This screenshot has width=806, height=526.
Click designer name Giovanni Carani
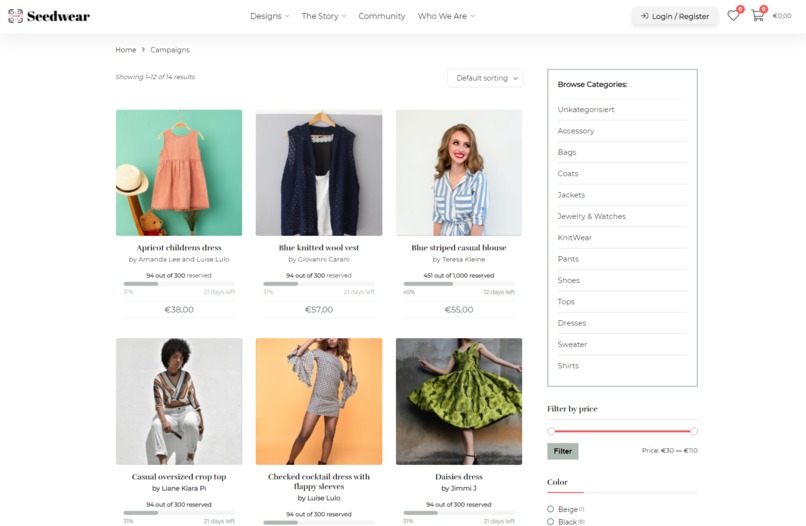323,259
